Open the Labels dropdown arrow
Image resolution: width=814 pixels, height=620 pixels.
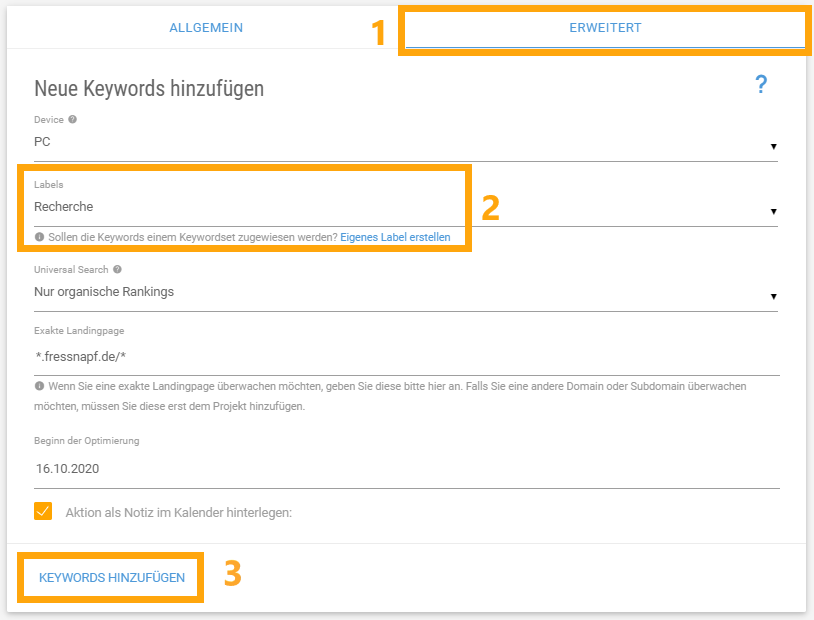774,211
